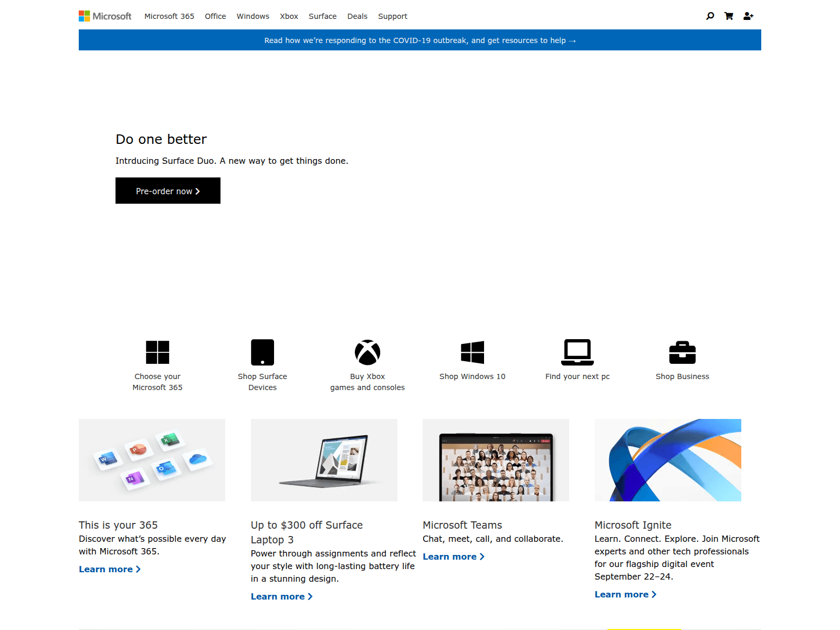This screenshot has height=630, width=840.
Task: Open Surface in top navigation
Action: pos(322,16)
